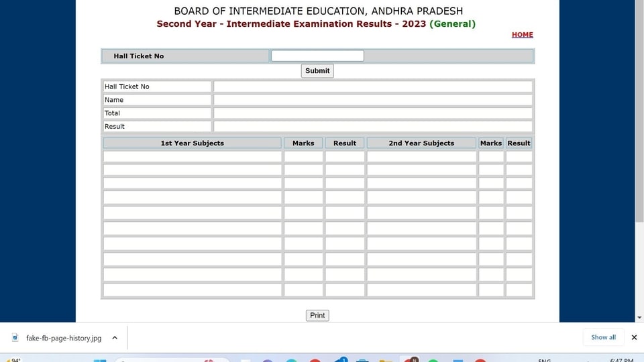
Task: Click the 'Total' label
Action: (112, 113)
